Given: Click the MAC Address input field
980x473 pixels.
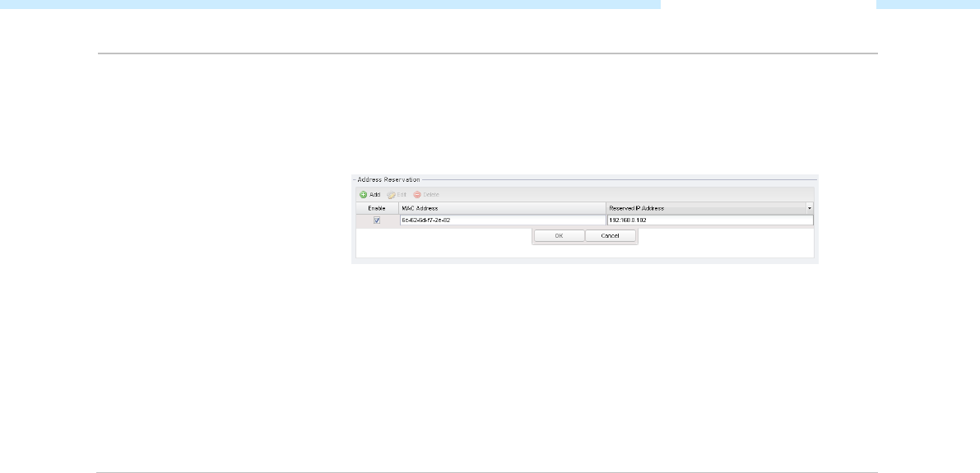Looking at the screenshot, I should 503,220.
